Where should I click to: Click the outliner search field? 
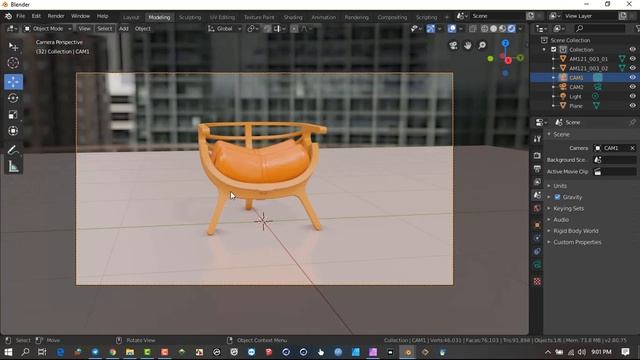(x=599, y=29)
